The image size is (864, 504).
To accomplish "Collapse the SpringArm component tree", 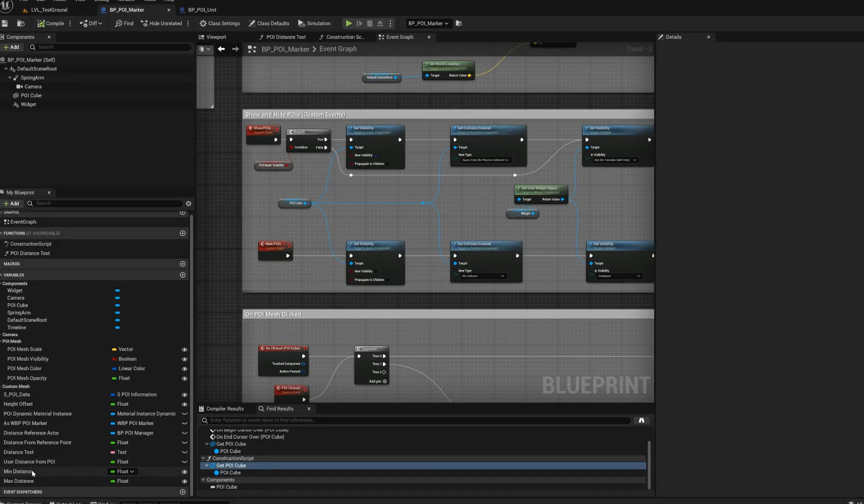I will 10,78.
